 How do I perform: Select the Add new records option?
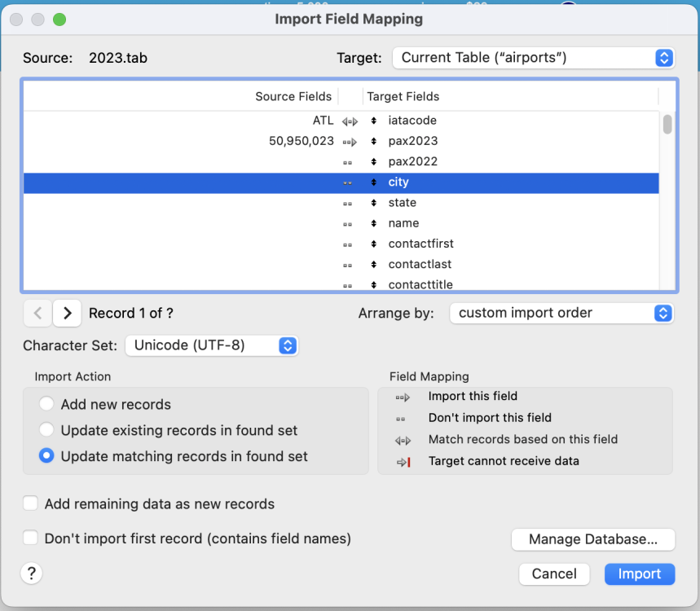click(x=47, y=404)
